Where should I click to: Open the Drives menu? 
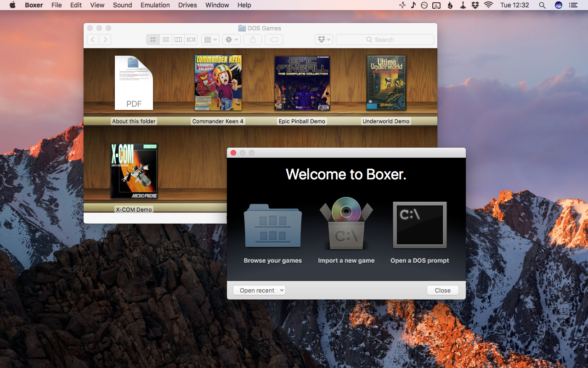pyautogui.click(x=187, y=5)
